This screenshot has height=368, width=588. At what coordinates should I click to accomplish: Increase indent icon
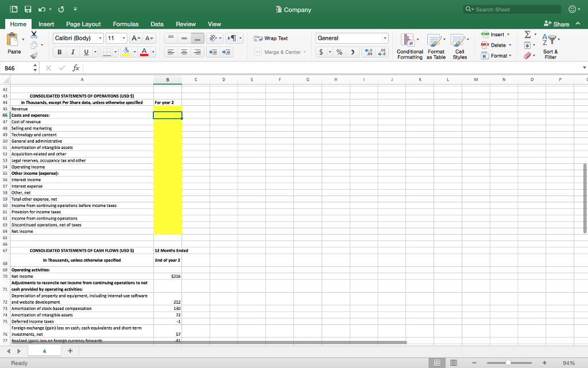tap(226, 52)
